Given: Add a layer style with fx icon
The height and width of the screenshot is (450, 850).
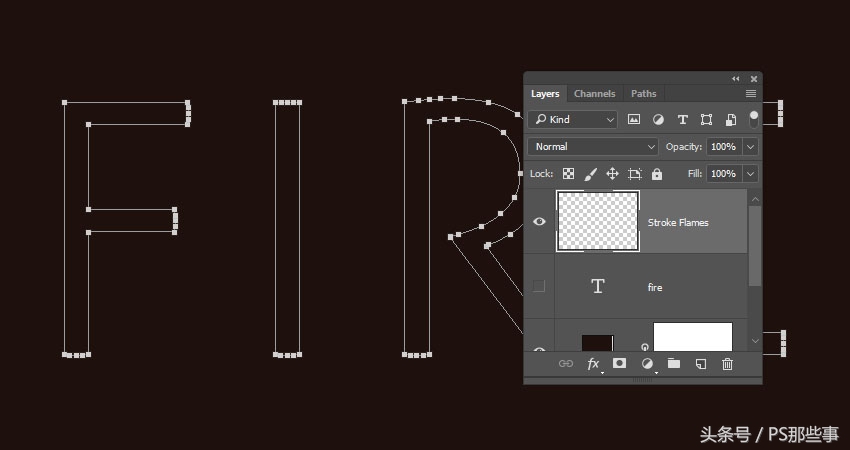Looking at the screenshot, I should pyautogui.click(x=593, y=364).
